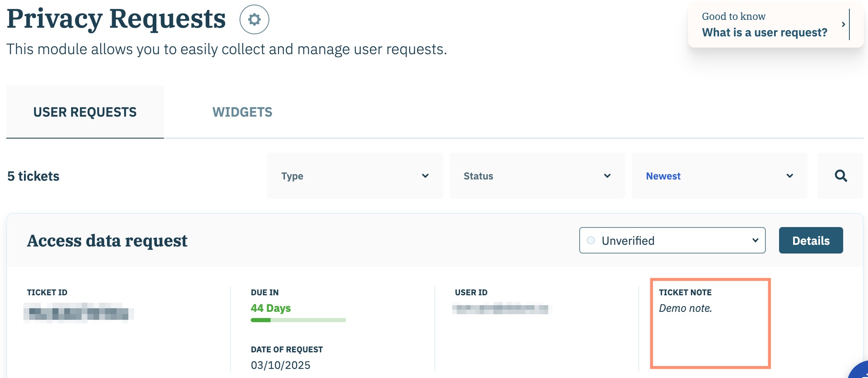Open ticket Details
Image resolution: width=868 pixels, height=378 pixels.
(810, 240)
